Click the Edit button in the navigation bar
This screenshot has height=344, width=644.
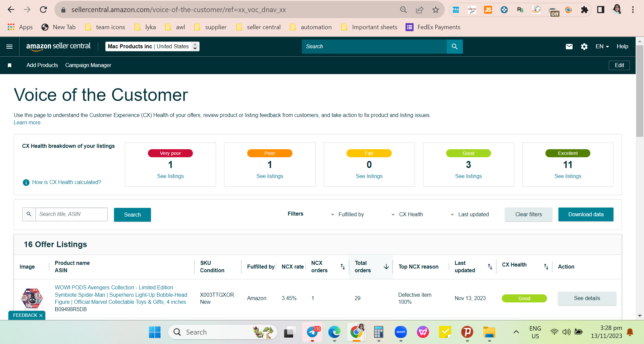(619, 65)
